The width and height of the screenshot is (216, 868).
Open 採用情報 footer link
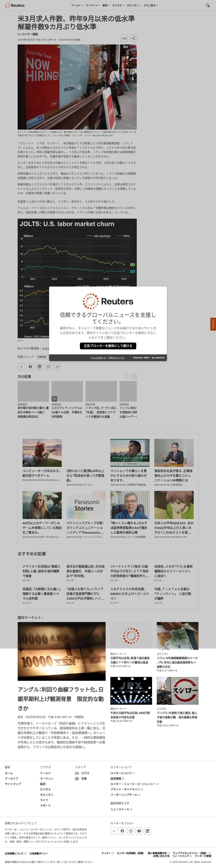tap(117, 779)
